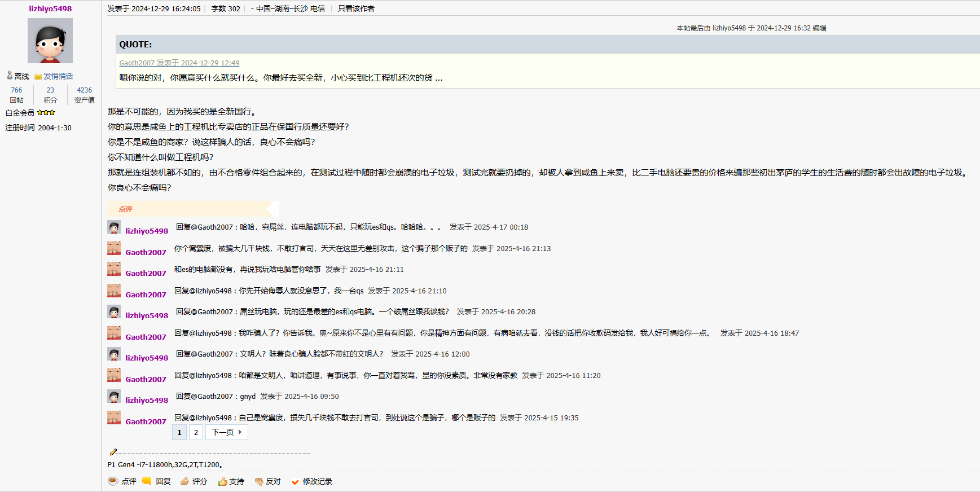Viewport: 980px width, 492px height.
Task: Open Gaoth2007 name on 19:35 comment
Action: click(x=146, y=421)
